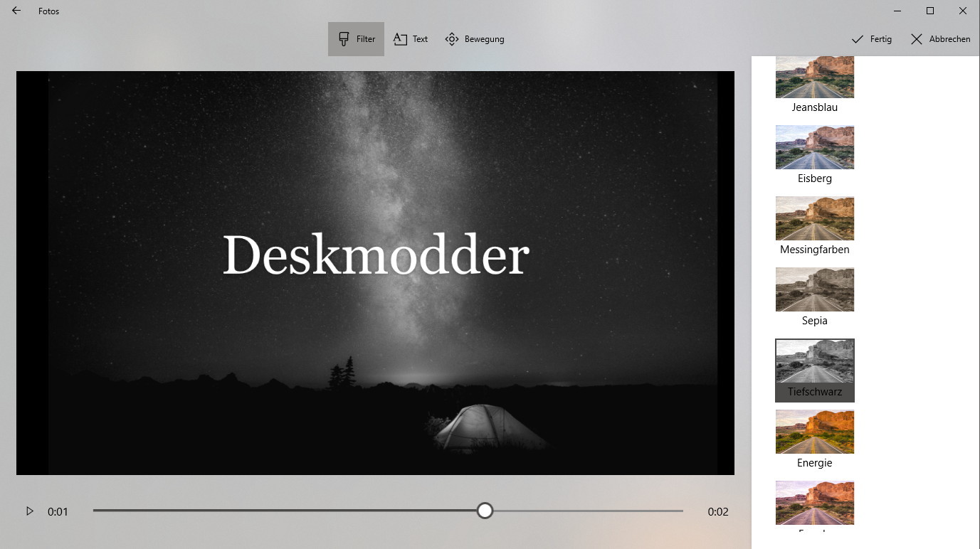Viewport: 980px width, 549px height.
Task: Select the Tiefschwarz filter
Action: 815,370
